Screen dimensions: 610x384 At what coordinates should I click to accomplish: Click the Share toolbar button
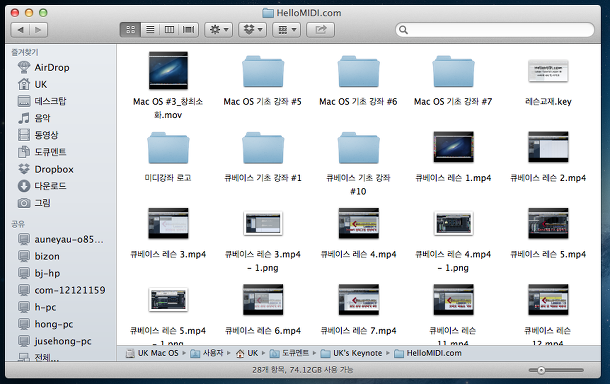pos(321,30)
